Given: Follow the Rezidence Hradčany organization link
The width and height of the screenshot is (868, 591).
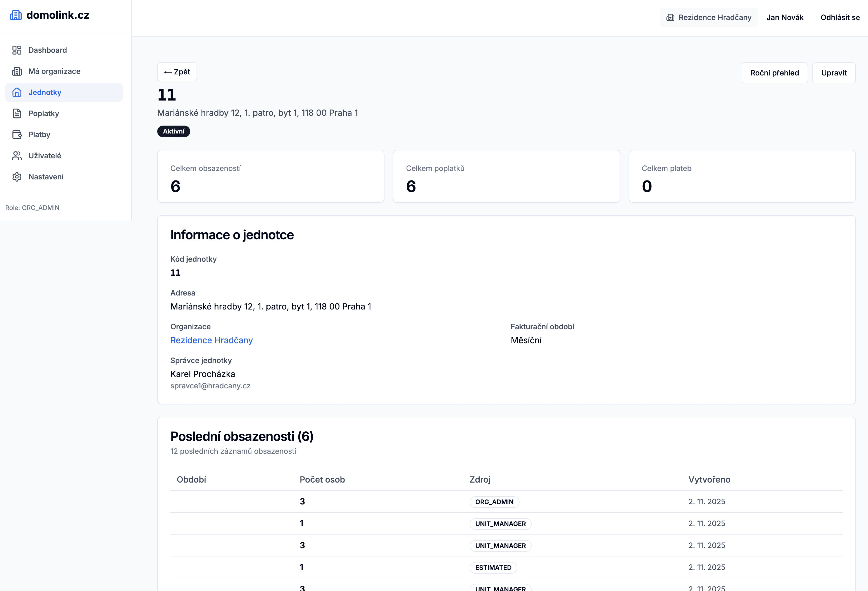Looking at the screenshot, I should point(211,340).
